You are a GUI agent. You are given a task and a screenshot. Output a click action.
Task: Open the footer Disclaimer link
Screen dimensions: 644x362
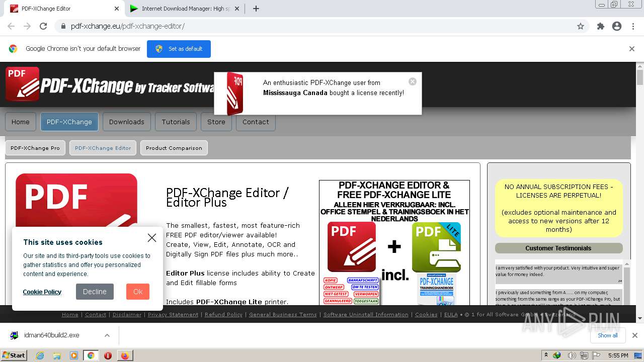127,315
